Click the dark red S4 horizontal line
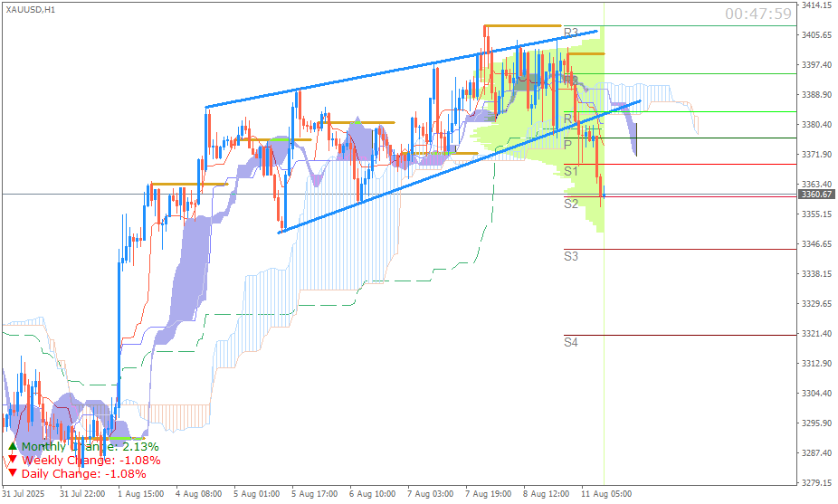The image size is (838, 504). click(680, 335)
